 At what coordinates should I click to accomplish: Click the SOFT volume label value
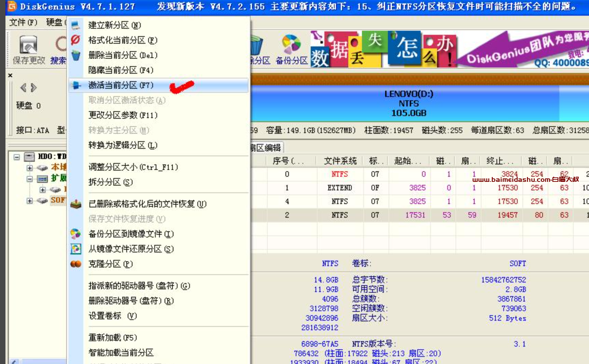[x=518, y=264]
